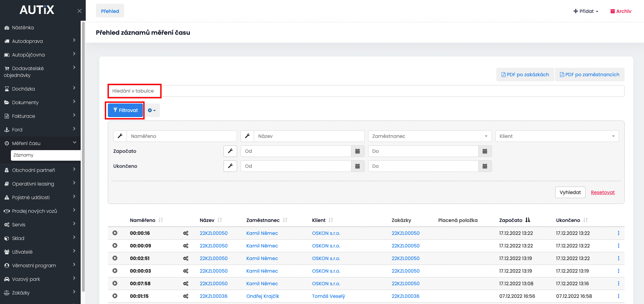Click the gears icon in the 00:01:15 row
This screenshot has height=304, width=644.
point(186,296)
